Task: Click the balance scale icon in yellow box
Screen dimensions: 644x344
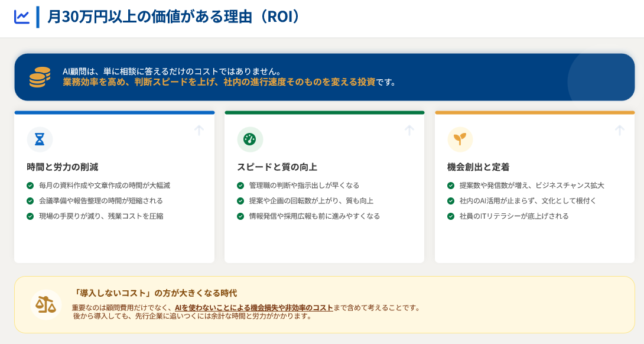Action: coord(45,304)
